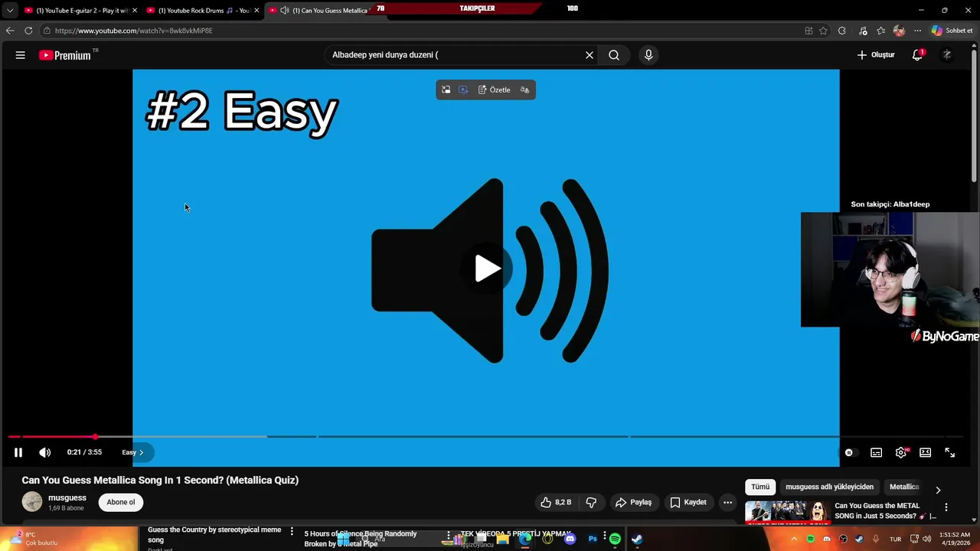Open the Oluştur create menu
This screenshot has width=980, height=551.
[x=876, y=55]
